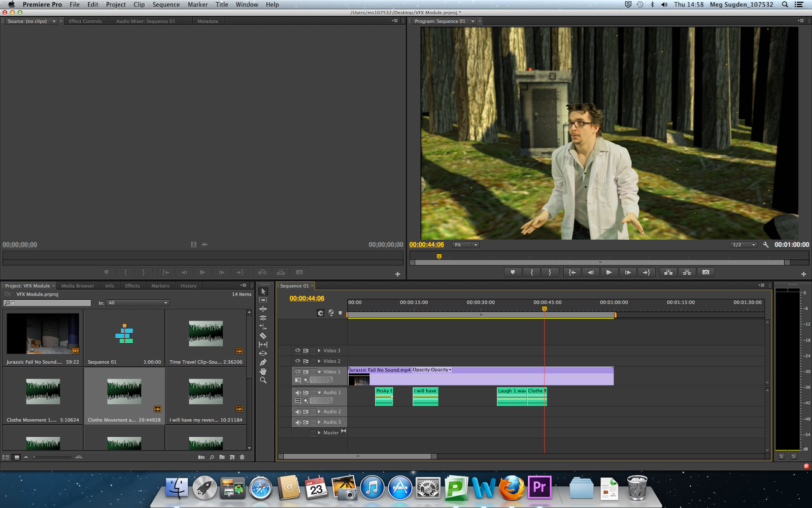Screen dimensions: 812x508
Task: Expand the Video 3 track
Action: tap(319, 351)
